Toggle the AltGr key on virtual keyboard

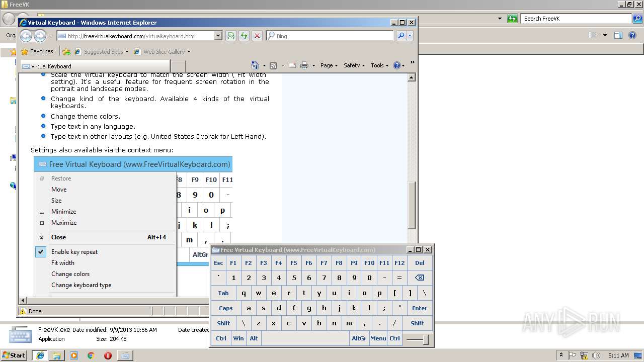(359, 338)
